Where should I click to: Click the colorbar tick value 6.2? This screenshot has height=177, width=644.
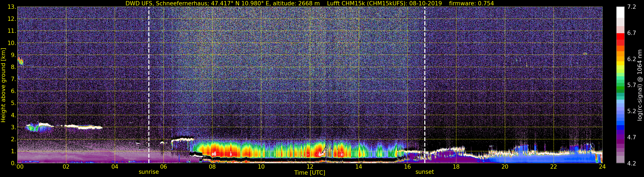[x=632, y=59]
